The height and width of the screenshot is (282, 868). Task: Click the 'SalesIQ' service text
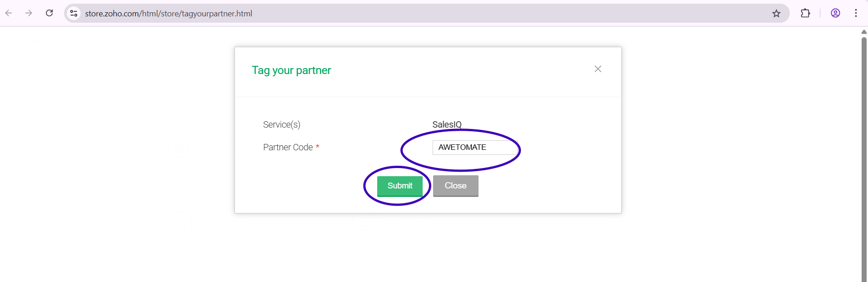point(447,124)
